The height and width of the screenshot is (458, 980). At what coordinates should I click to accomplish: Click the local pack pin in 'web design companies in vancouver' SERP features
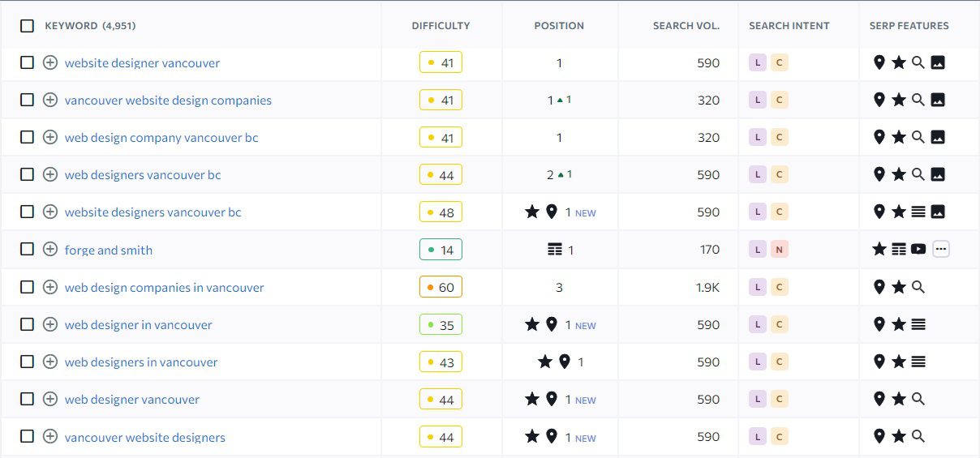click(x=879, y=287)
